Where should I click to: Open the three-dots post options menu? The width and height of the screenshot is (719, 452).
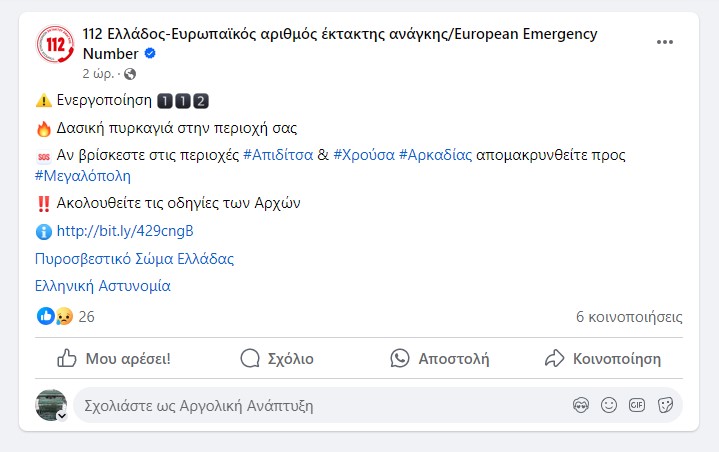[664, 43]
